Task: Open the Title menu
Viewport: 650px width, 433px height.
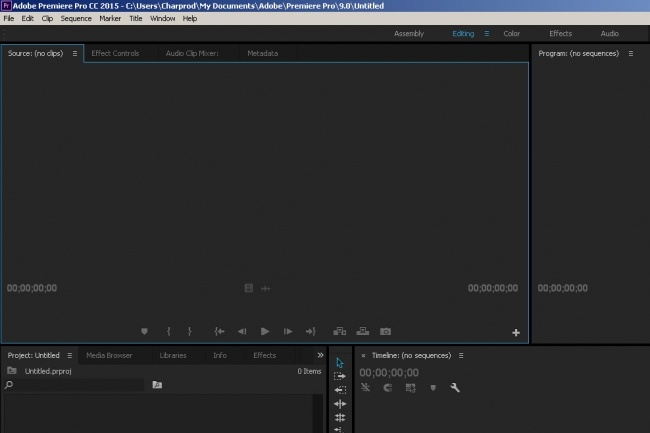Action: [136, 19]
